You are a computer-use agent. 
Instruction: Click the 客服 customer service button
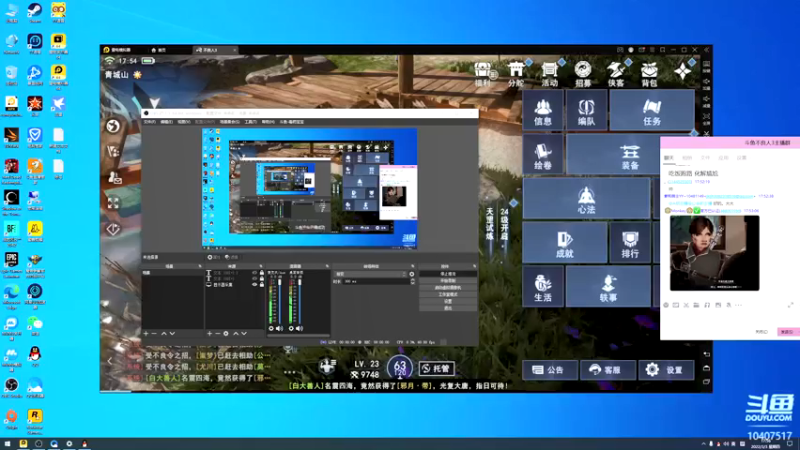[608, 370]
